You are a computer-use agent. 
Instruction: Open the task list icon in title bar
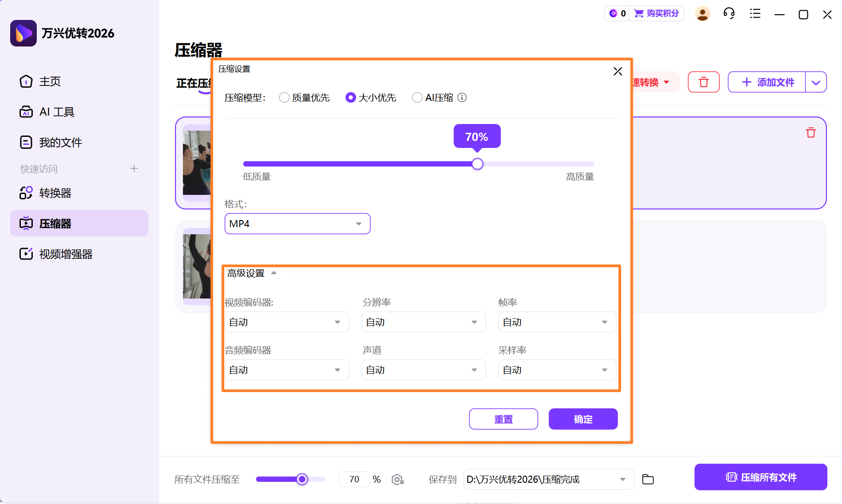pyautogui.click(x=754, y=14)
